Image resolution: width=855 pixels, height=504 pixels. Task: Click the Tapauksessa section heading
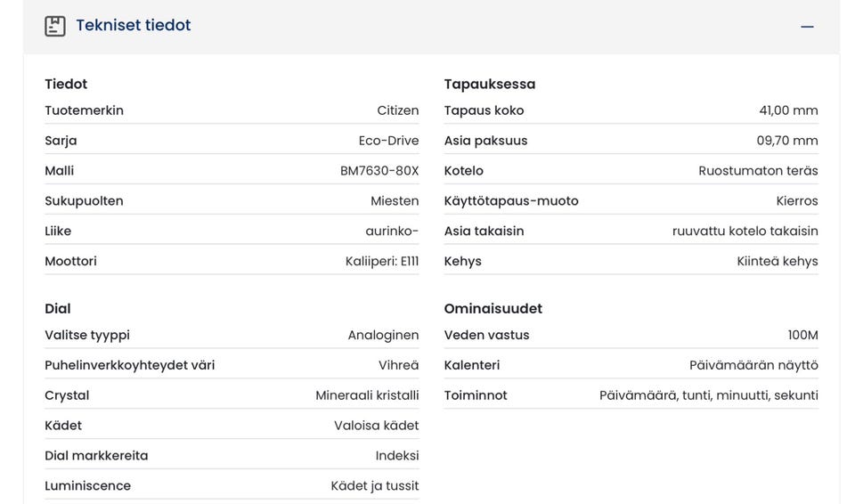(x=490, y=85)
